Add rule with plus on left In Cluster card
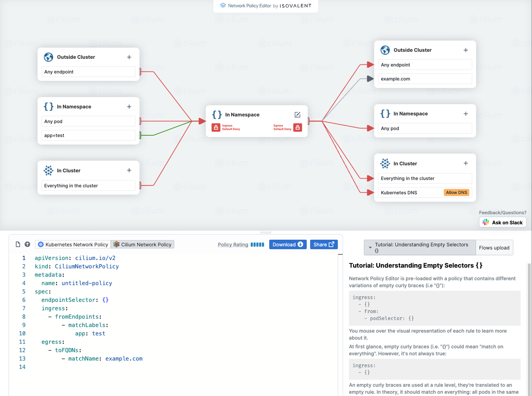532x396 pixels. coord(129,170)
